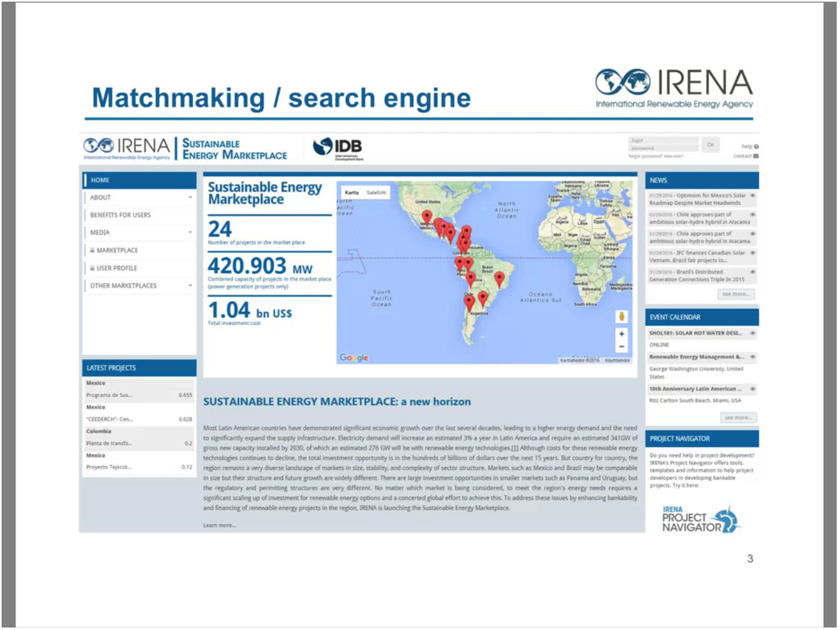The width and height of the screenshot is (840, 630).
Task: Click the lock icon beside Marketplace
Action: [92, 250]
